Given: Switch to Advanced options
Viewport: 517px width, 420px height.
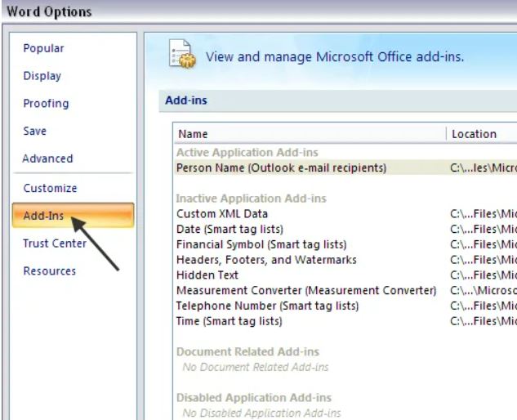Looking at the screenshot, I should 47,159.
